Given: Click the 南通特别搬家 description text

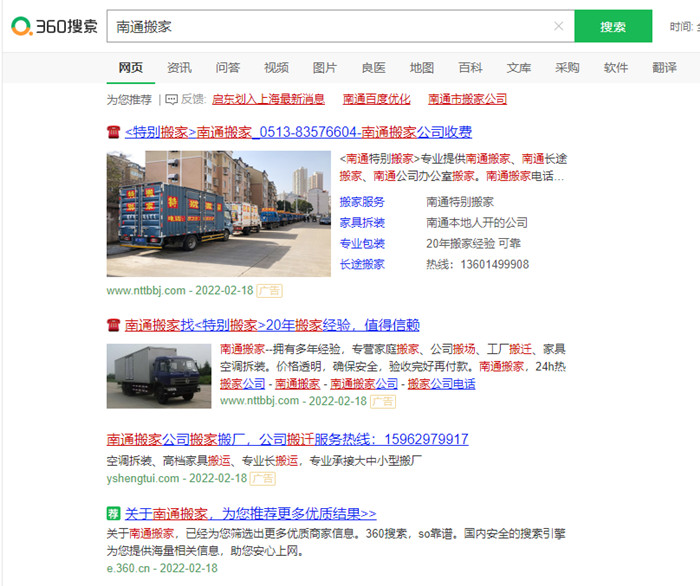Looking at the screenshot, I should [460, 202].
